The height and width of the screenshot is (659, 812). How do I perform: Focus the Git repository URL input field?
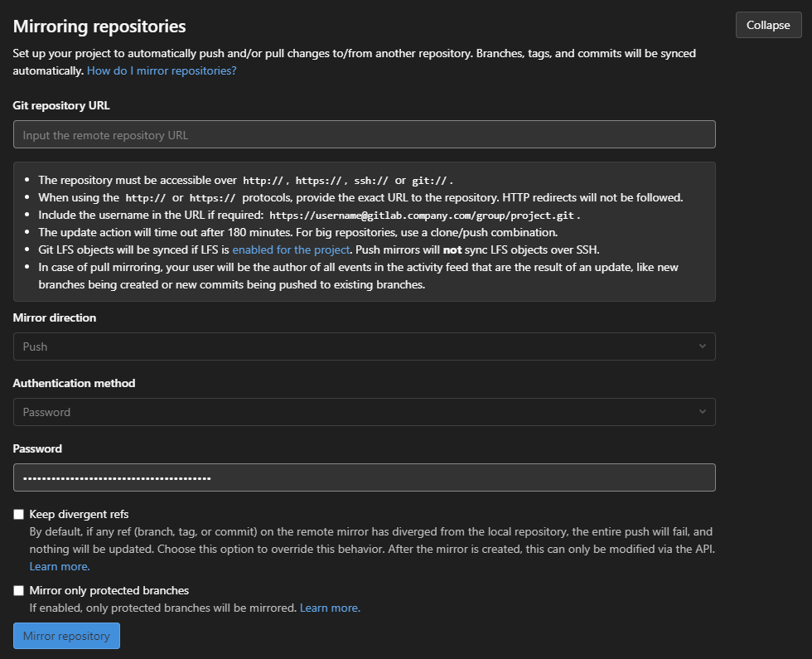pos(364,134)
